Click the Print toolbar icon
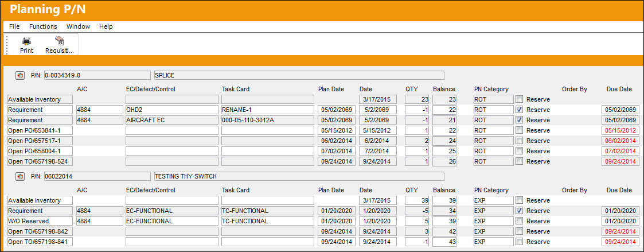The width and height of the screenshot is (644, 252). click(27, 45)
